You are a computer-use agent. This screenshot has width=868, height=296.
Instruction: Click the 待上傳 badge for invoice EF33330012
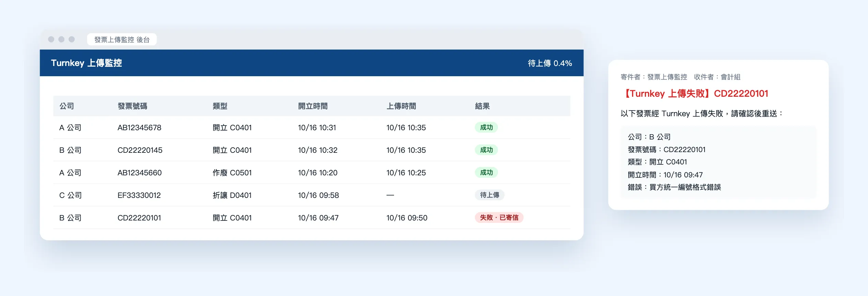click(489, 195)
